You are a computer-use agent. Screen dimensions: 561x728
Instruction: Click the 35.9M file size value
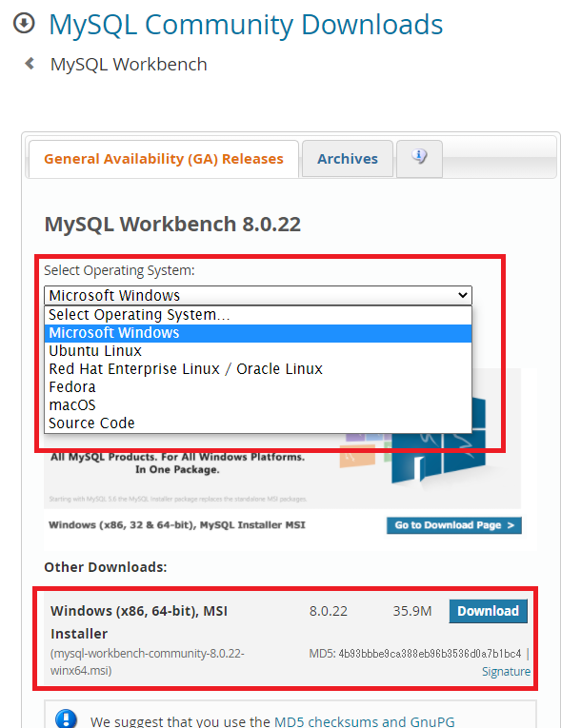412,611
